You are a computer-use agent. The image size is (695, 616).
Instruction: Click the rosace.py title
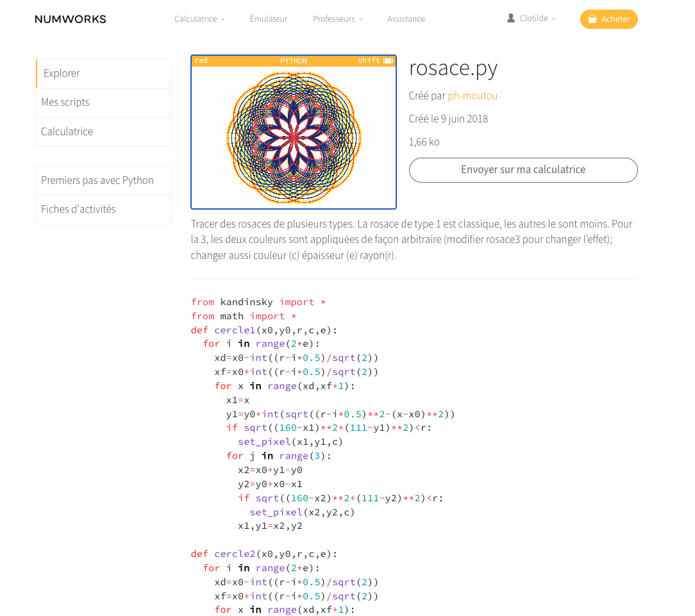(x=453, y=68)
